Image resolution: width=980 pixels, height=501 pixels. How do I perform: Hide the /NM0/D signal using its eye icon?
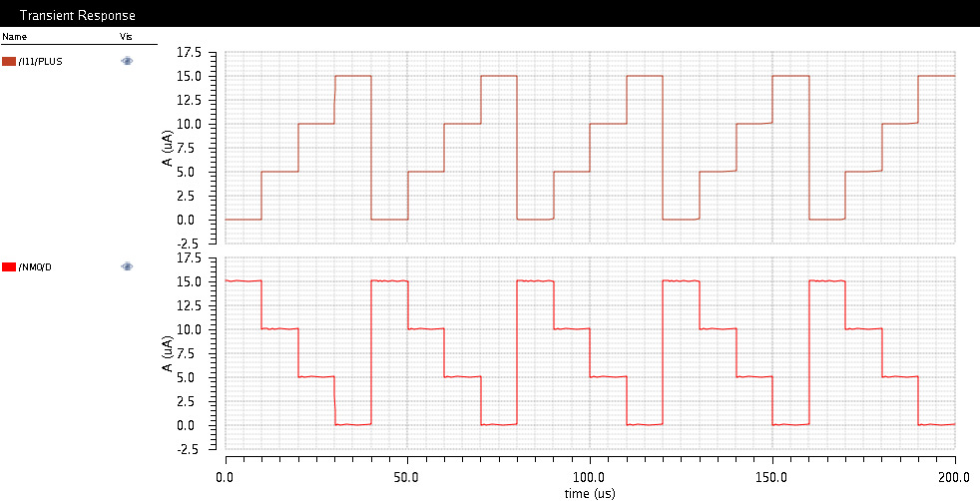point(127,267)
